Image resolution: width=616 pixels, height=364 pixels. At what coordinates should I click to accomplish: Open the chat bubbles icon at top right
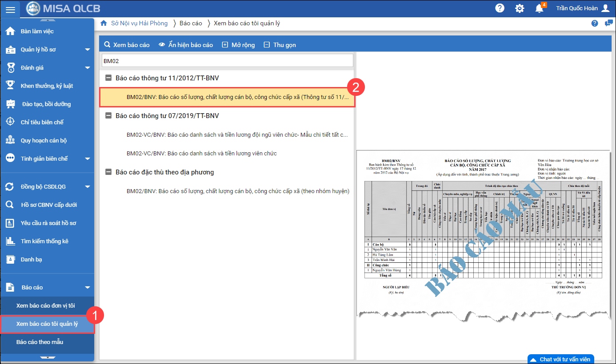tap(608, 24)
